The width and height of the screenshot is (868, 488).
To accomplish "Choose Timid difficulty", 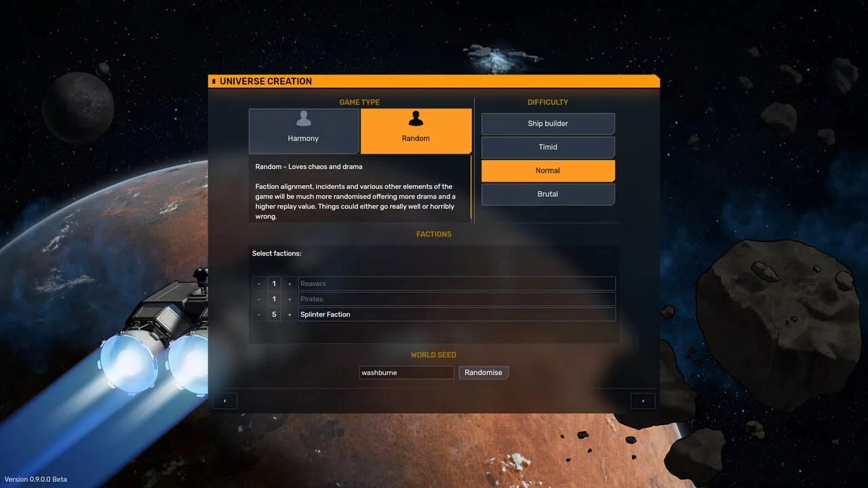I will pos(548,147).
